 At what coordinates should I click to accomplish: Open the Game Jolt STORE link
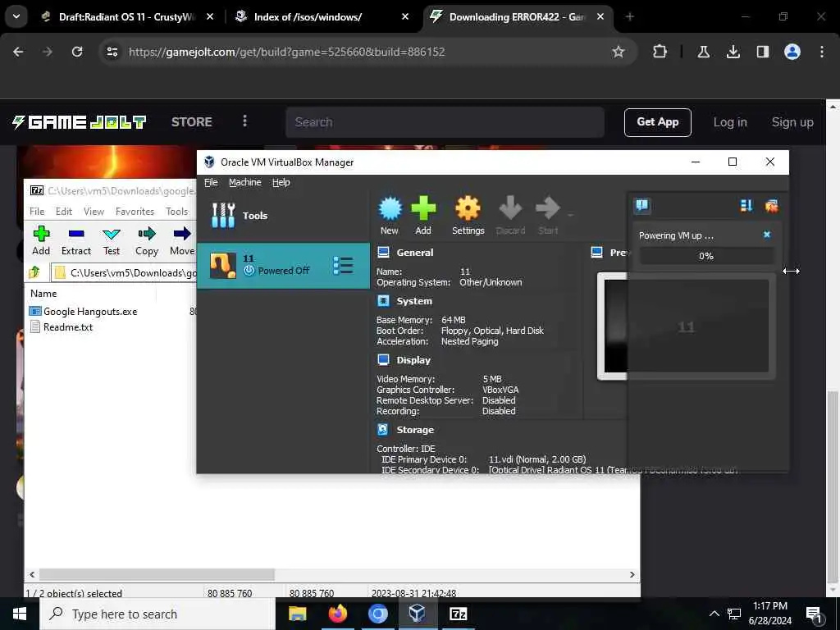[x=191, y=122]
